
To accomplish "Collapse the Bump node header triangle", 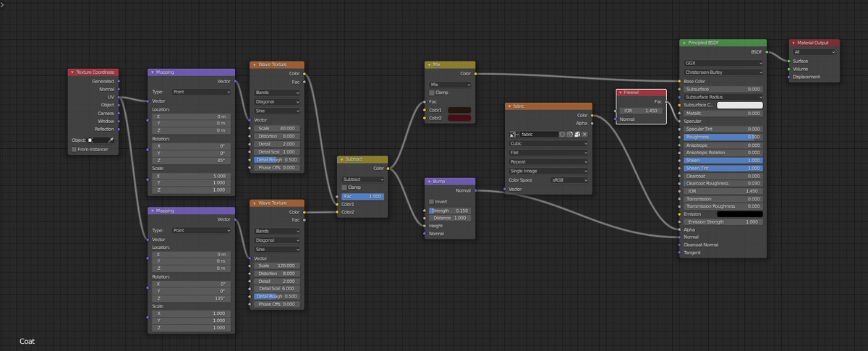I will coord(430,182).
